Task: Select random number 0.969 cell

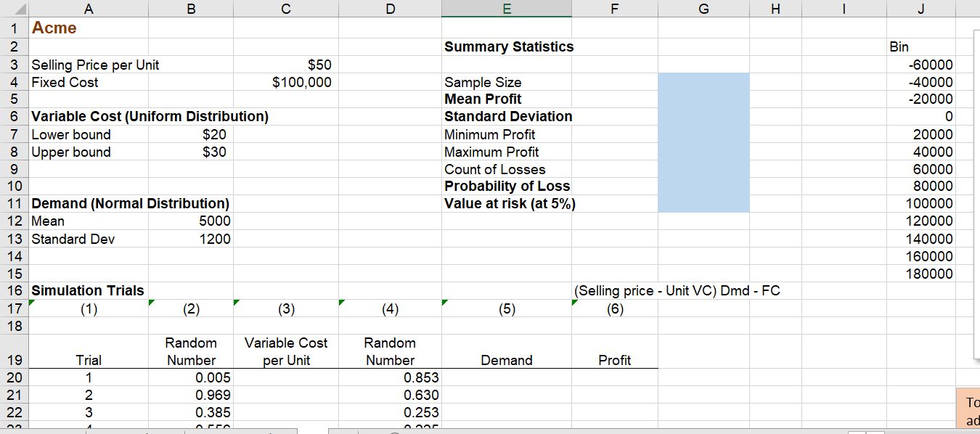Action: tap(191, 395)
